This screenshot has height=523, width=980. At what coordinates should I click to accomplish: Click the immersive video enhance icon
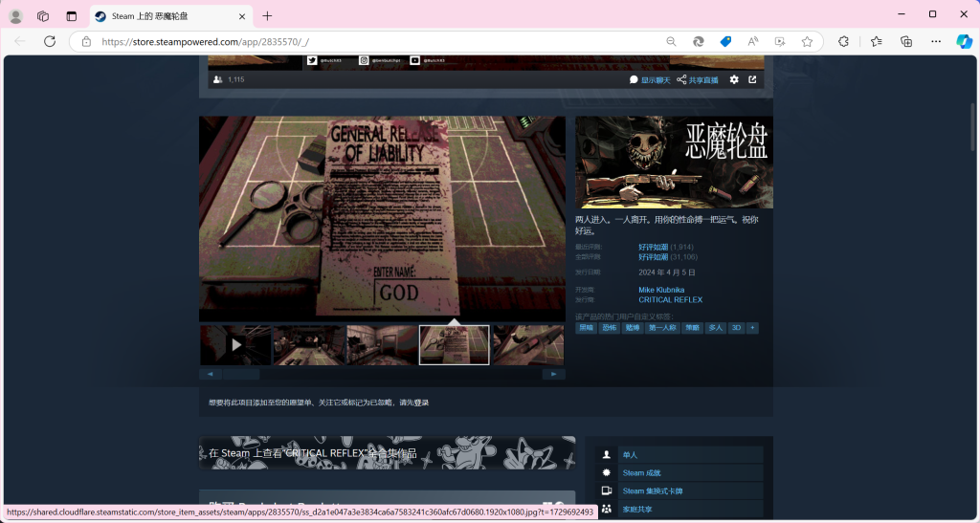(x=780, y=42)
